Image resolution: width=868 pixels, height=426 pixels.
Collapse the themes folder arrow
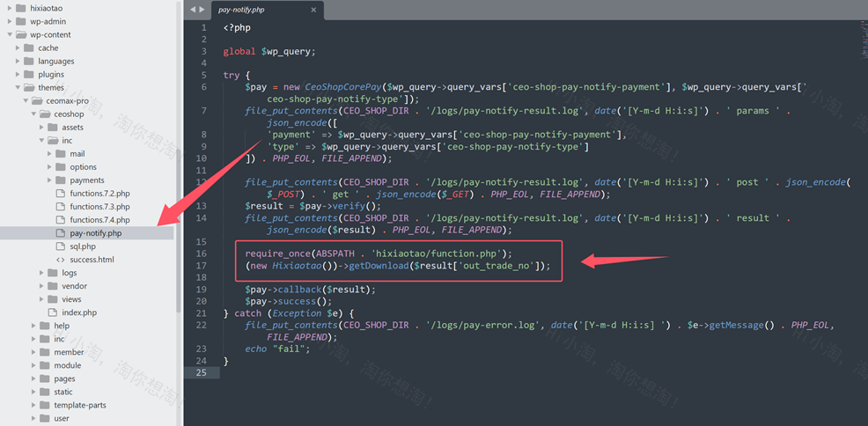tap(18, 88)
